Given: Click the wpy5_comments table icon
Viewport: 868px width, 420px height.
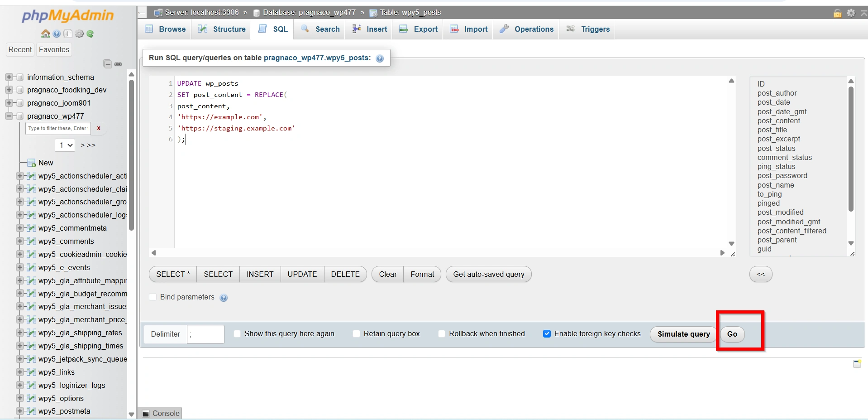Looking at the screenshot, I should pyautogui.click(x=31, y=241).
